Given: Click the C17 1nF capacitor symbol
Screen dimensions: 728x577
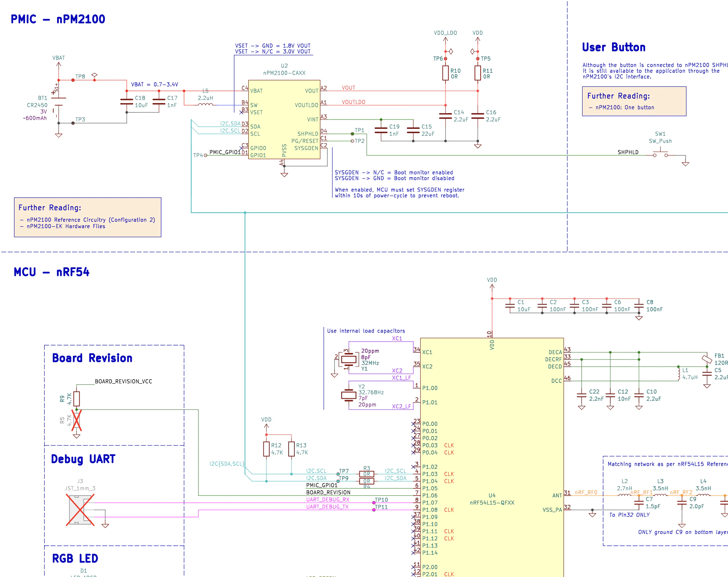Looking at the screenshot, I should tap(159, 102).
